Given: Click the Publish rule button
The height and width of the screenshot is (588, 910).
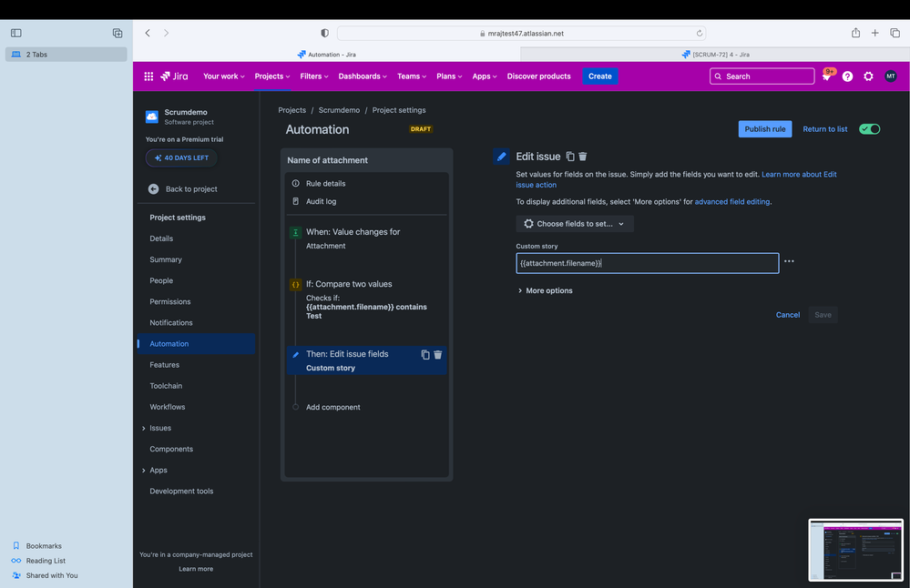Looking at the screenshot, I should [x=764, y=128].
